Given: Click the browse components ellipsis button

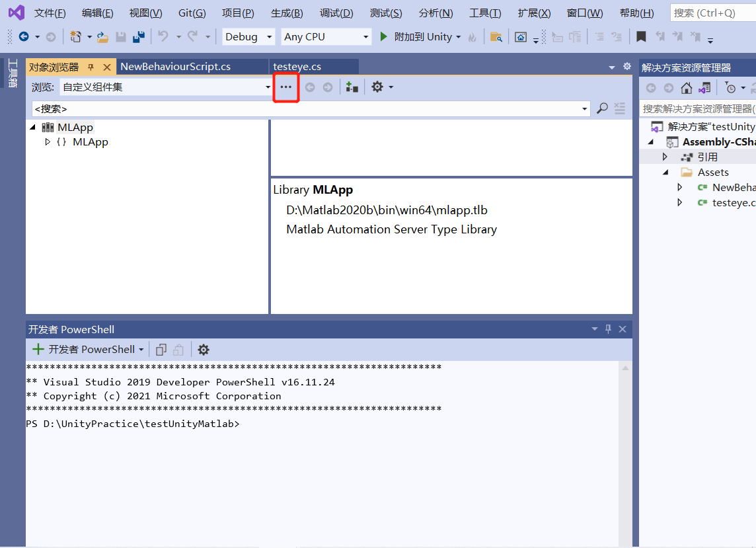Looking at the screenshot, I should coord(286,87).
